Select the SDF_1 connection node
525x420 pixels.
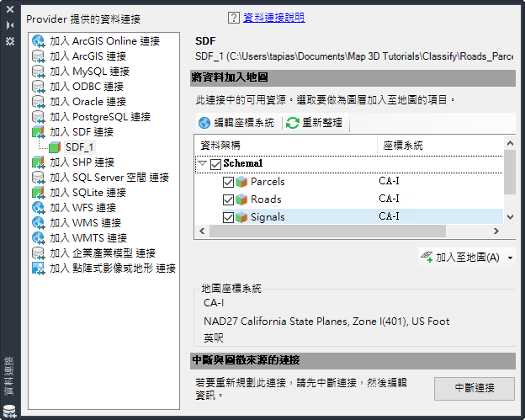(79, 147)
